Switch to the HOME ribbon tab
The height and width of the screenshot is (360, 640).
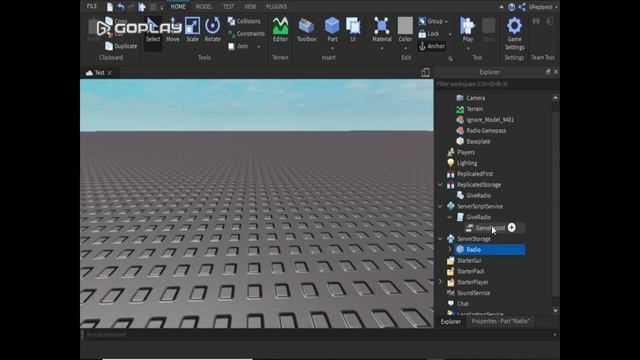(178, 7)
